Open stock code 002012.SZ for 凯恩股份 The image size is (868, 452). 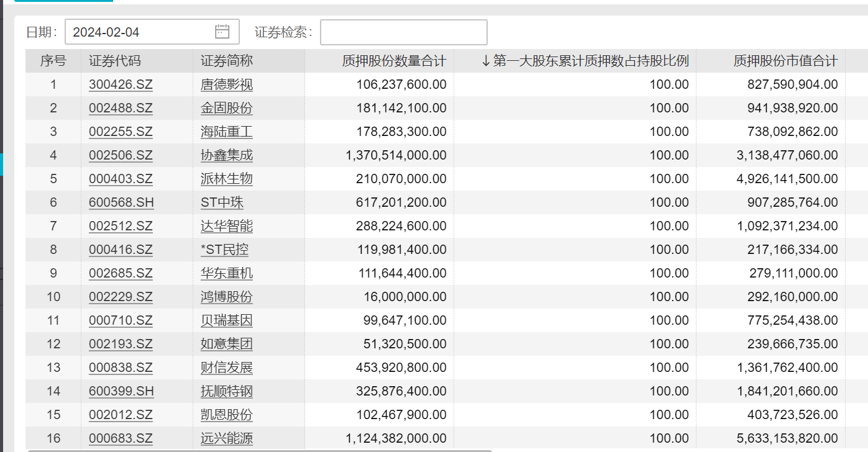point(121,414)
